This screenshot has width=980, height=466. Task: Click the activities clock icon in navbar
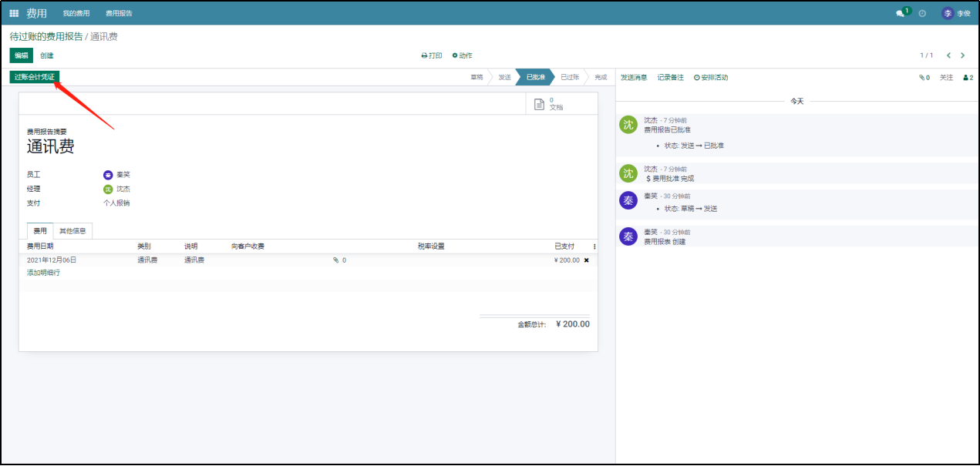coord(922,14)
